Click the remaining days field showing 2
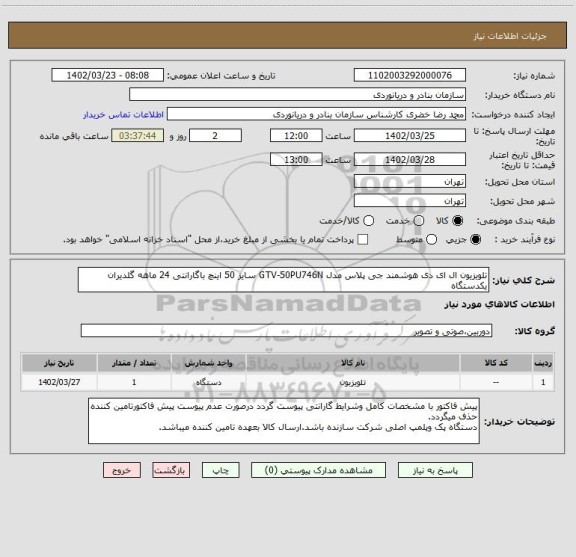Screen dimensions: 576x557 pos(215,136)
